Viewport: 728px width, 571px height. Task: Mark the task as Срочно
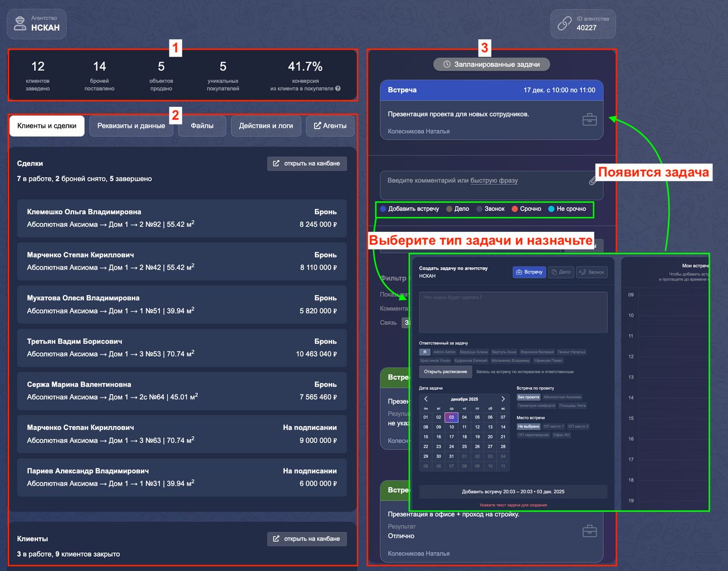pos(526,209)
